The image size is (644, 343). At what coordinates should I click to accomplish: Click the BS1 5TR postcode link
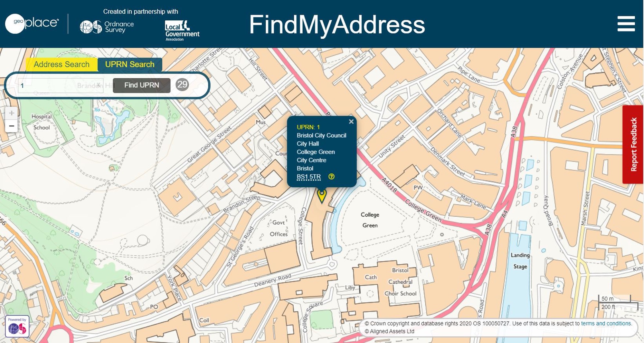click(x=308, y=177)
